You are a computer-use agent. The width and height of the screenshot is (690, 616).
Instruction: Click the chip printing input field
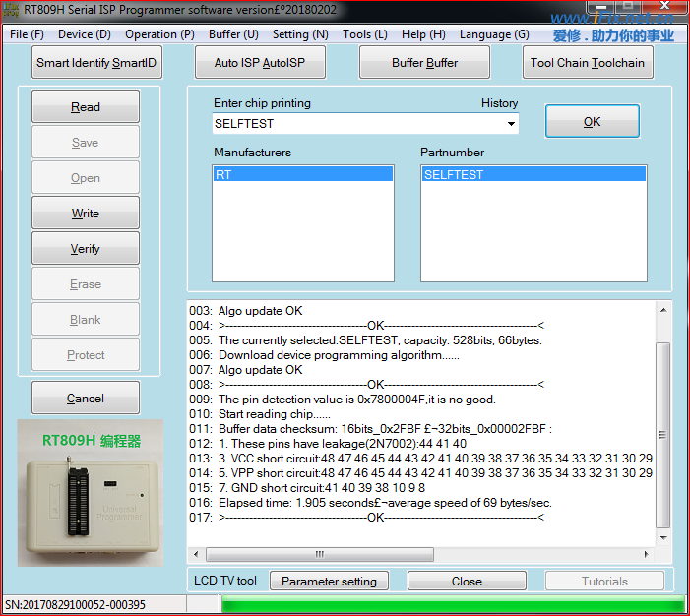pyautogui.click(x=354, y=124)
